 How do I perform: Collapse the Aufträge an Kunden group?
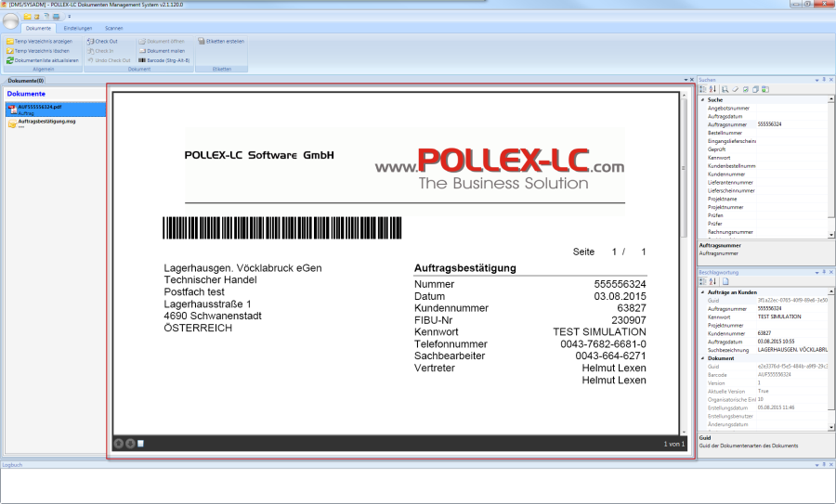tap(702, 292)
